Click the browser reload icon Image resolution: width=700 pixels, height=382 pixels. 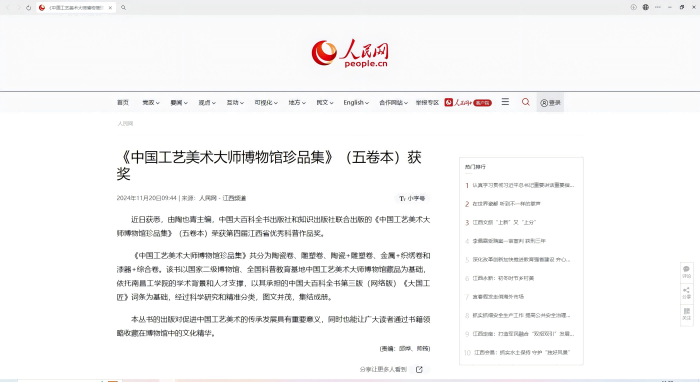(29, 8)
